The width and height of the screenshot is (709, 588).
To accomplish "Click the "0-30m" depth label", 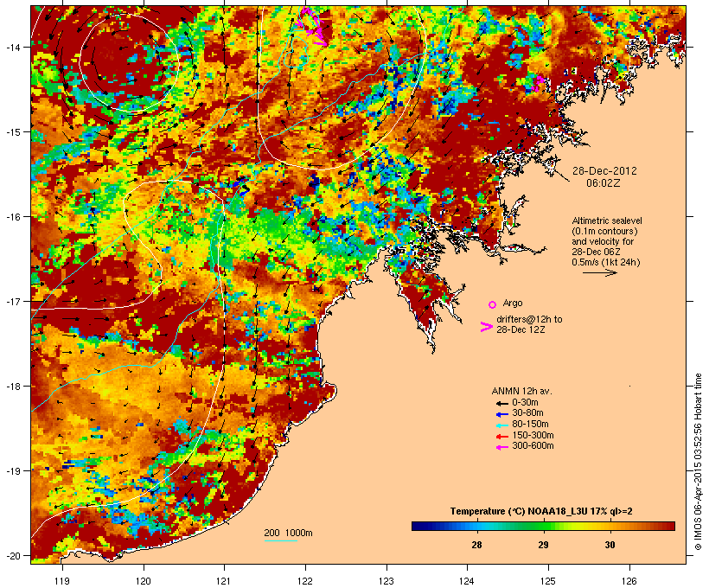I will coord(525,403).
